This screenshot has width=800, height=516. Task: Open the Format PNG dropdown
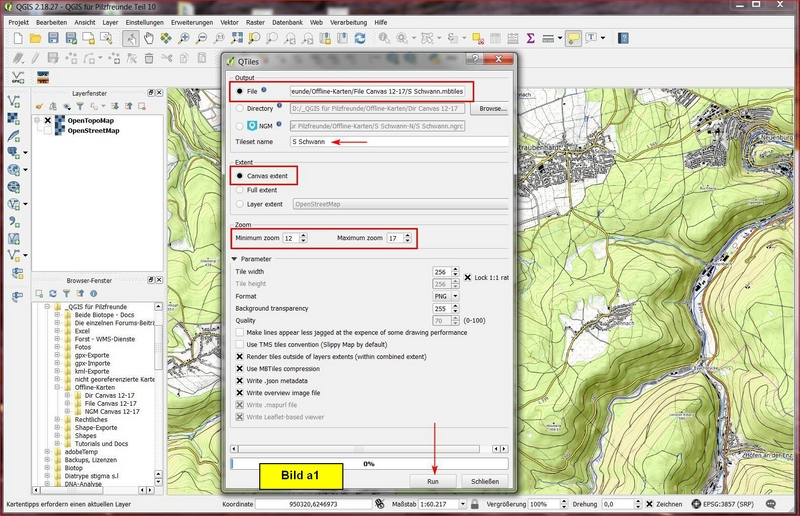click(446, 296)
